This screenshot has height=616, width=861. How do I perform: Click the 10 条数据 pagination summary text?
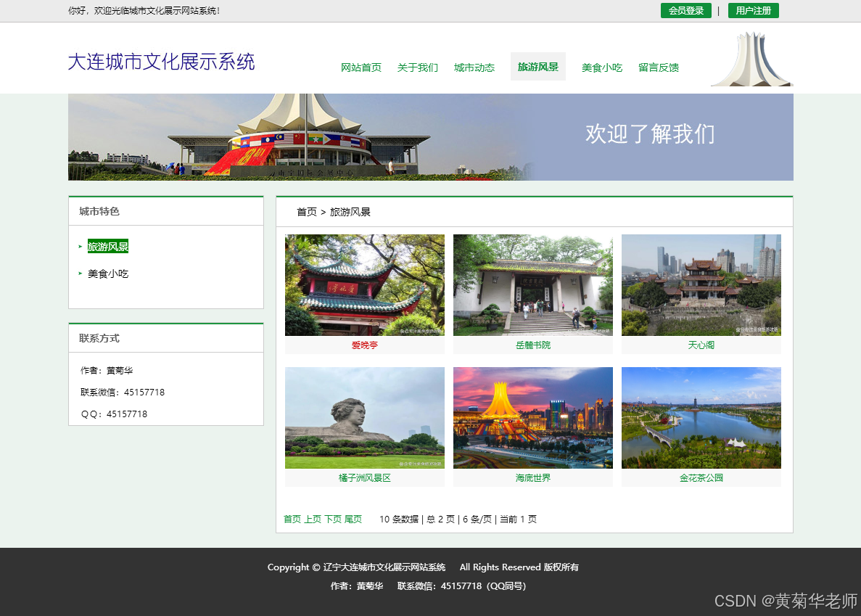[399, 519]
